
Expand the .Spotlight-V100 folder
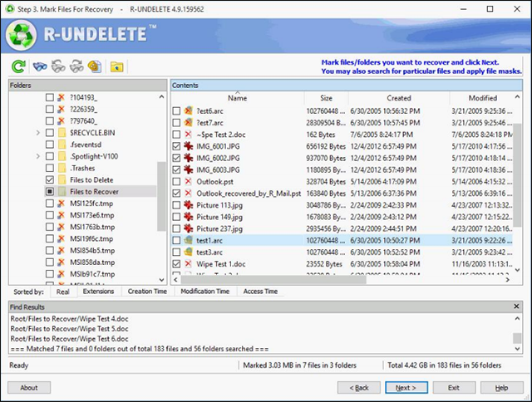[38, 156]
